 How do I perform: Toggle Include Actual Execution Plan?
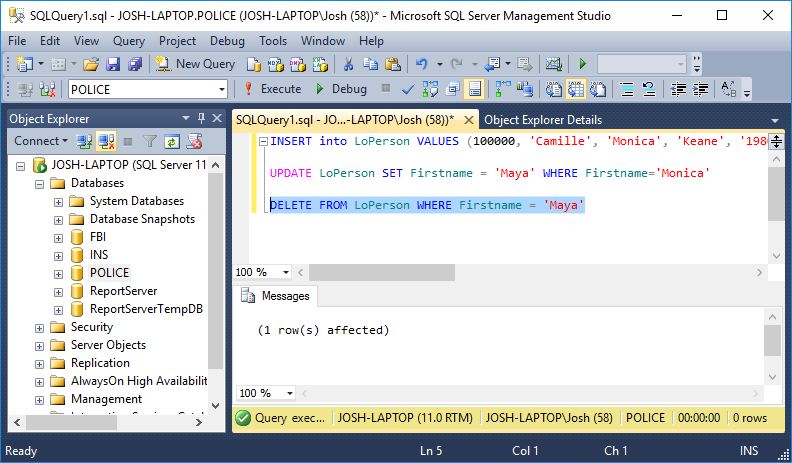tap(504, 89)
